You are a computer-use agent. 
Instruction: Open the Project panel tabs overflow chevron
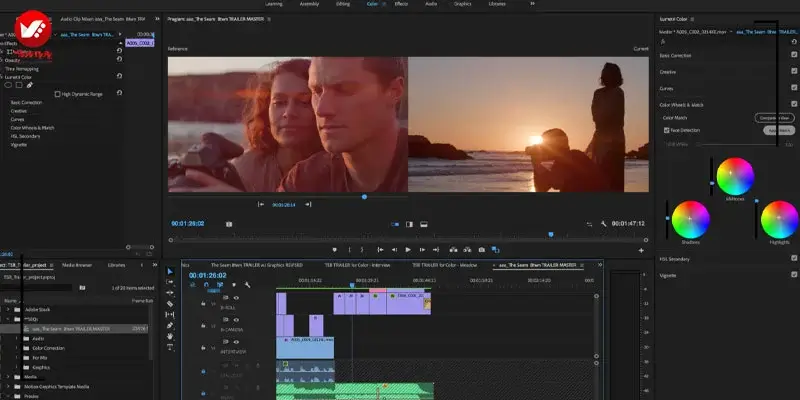(x=155, y=265)
